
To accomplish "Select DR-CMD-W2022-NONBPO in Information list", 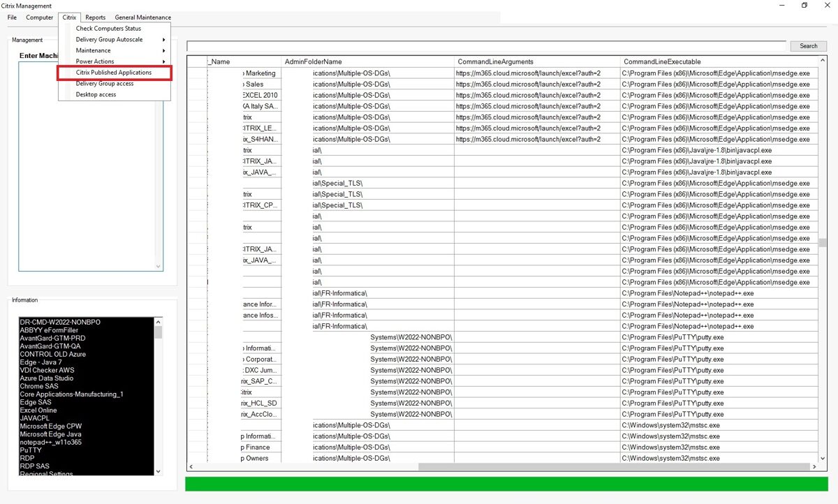I will pyautogui.click(x=60, y=322).
